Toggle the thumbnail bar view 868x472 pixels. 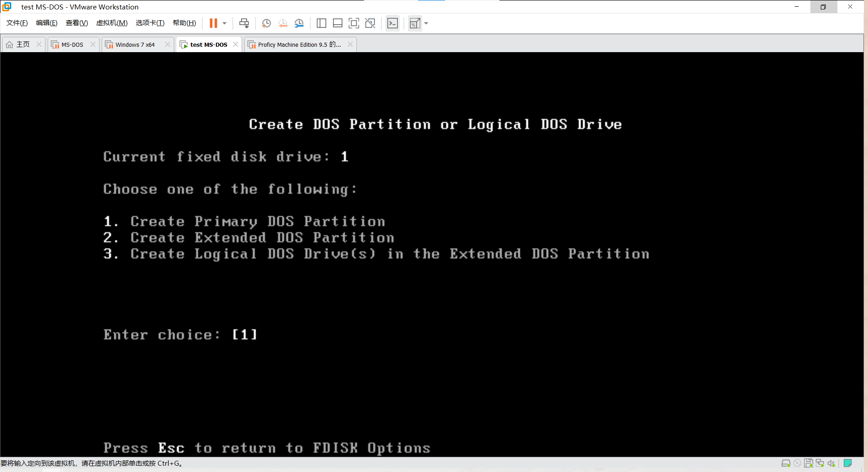[x=337, y=23]
